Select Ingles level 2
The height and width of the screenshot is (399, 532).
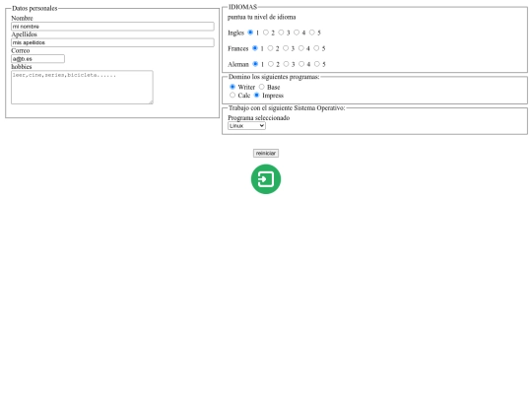tap(266, 33)
